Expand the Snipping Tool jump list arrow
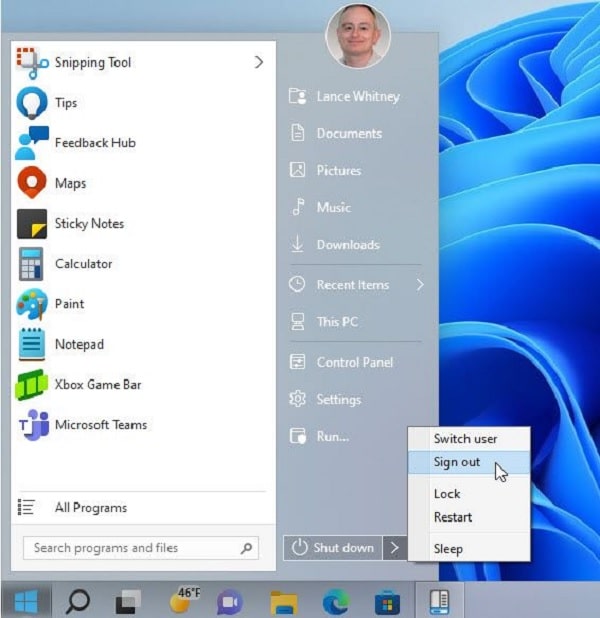600x618 pixels. pos(259,62)
